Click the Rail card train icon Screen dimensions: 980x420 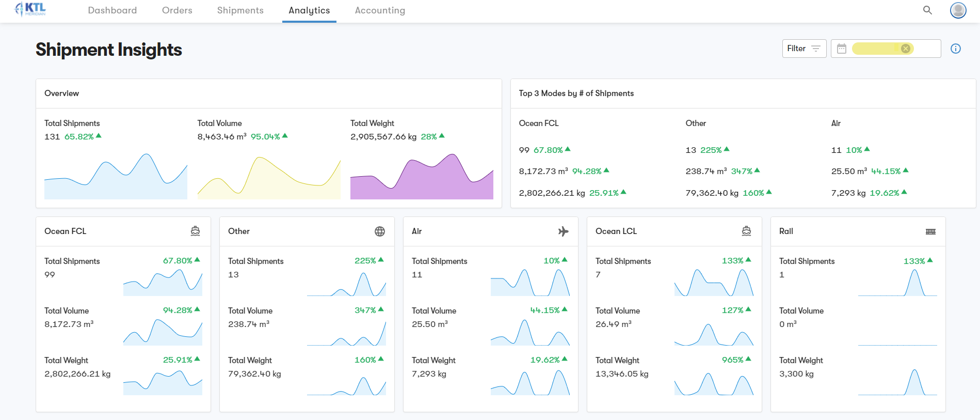(930, 231)
